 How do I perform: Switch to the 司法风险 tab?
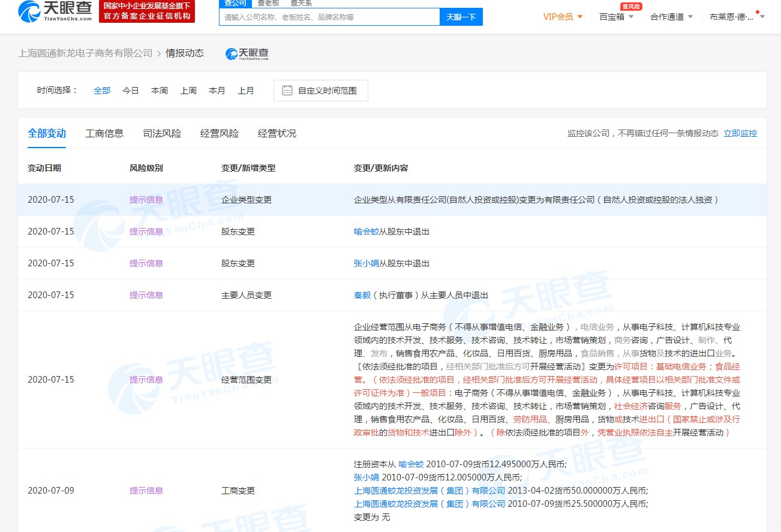pos(162,133)
